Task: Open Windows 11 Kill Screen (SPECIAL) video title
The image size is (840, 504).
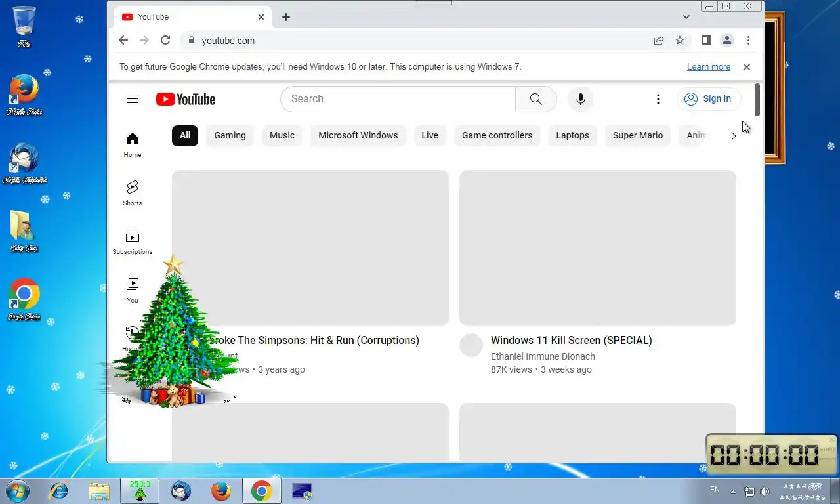Action: [572, 340]
